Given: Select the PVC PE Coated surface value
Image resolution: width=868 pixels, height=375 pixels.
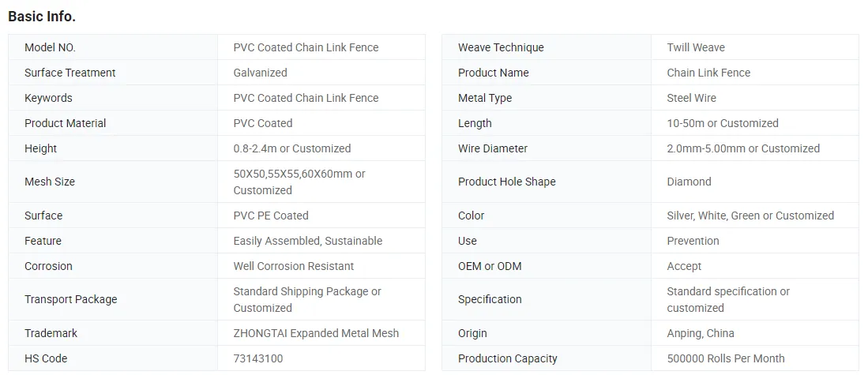Looking at the screenshot, I should point(271,216).
